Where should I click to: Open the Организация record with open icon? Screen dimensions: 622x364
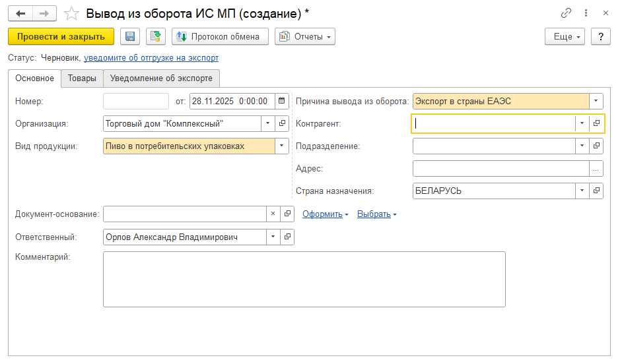click(x=282, y=123)
